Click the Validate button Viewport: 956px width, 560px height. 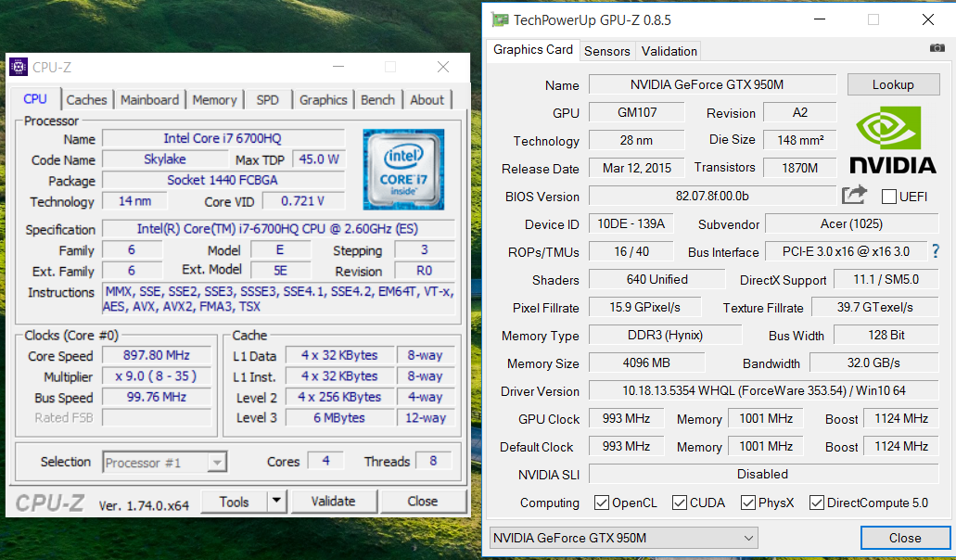pyautogui.click(x=333, y=502)
